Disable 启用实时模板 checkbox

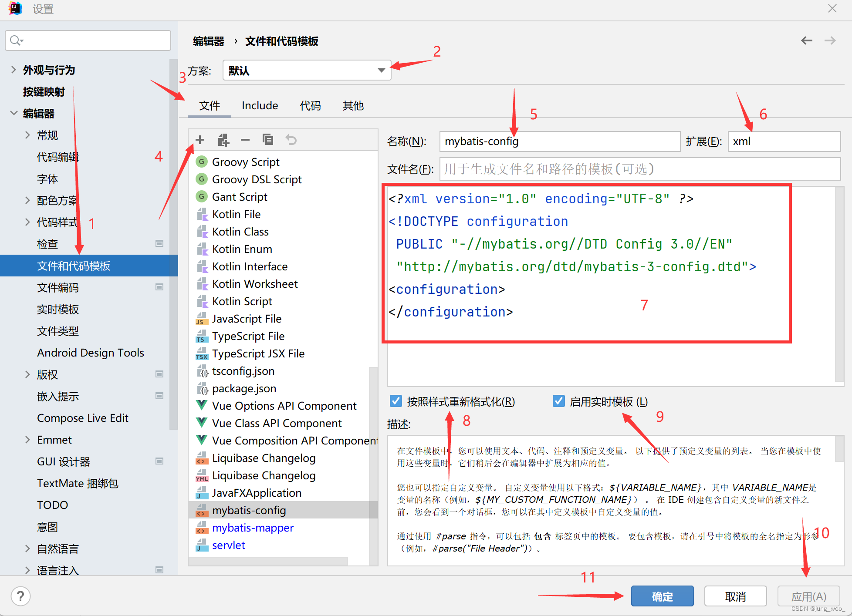[558, 401]
